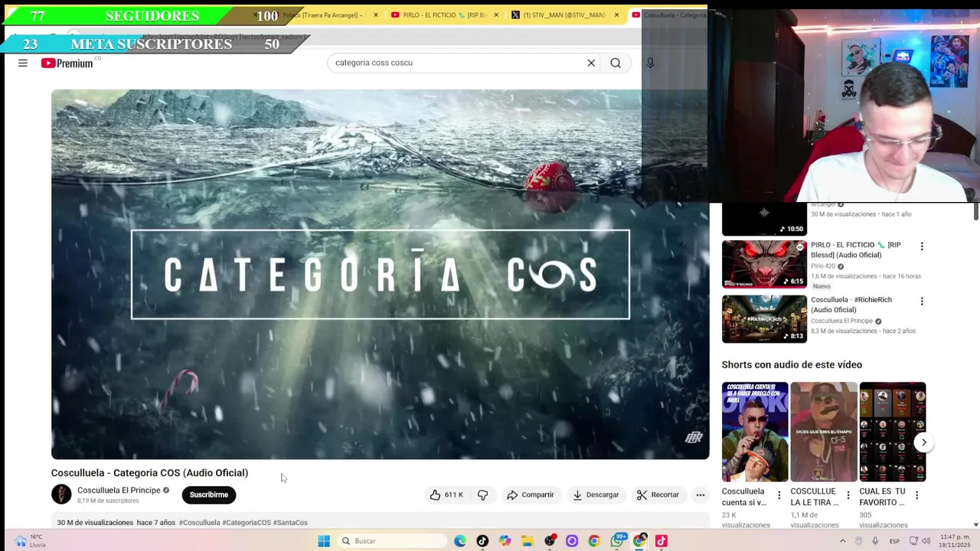Click the Categoria COS video player
The width and height of the screenshot is (980, 551).
(380, 274)
